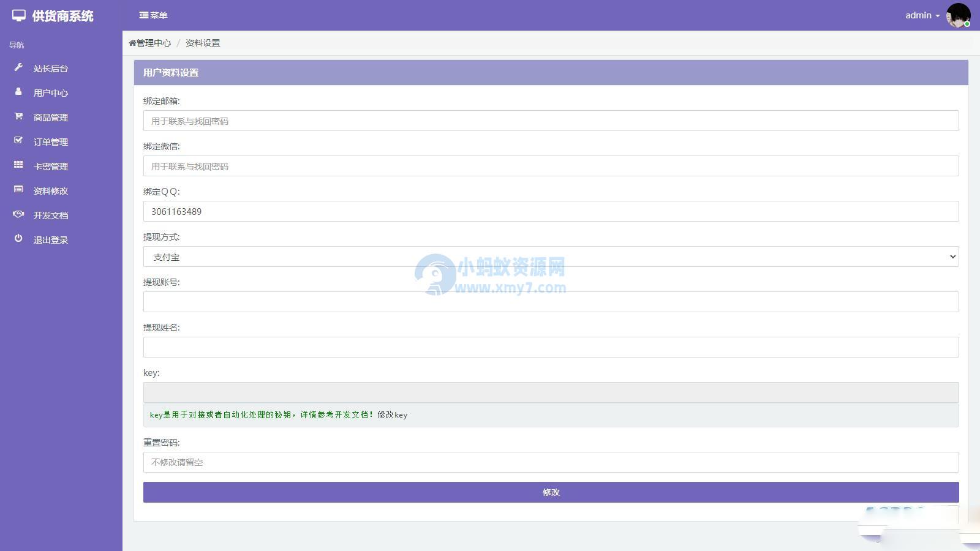Image resolution: width=980 pixels, height=551 pixels.
Task: Click the shopping cart icon for 商品管理
Action: [x=18, y=116]
